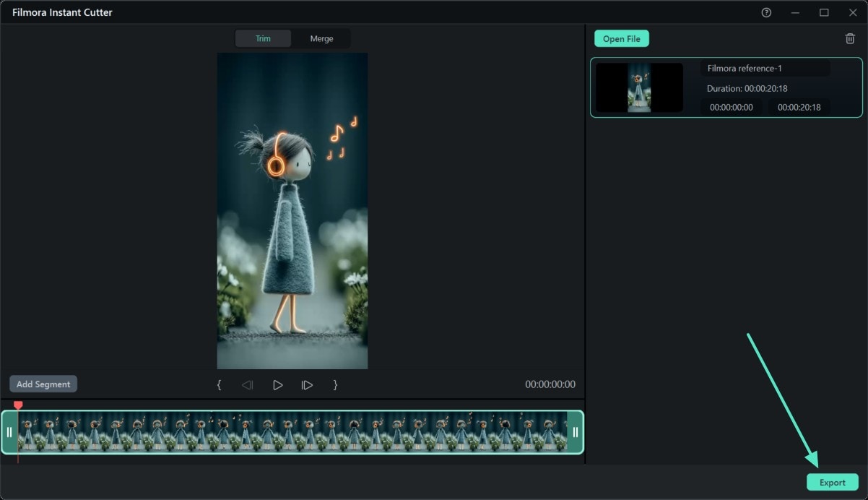
Task: Set the start point with left brace
Action: [x=219, y=385]
